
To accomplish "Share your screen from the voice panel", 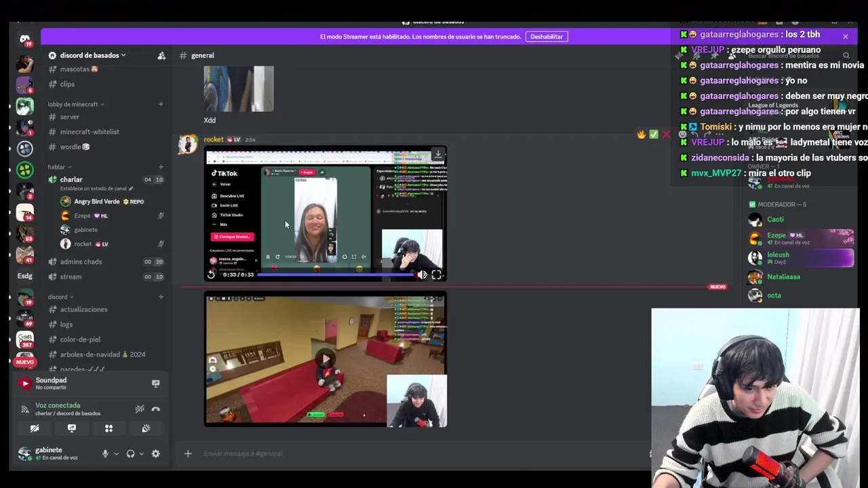I will [x=72, y=428].
